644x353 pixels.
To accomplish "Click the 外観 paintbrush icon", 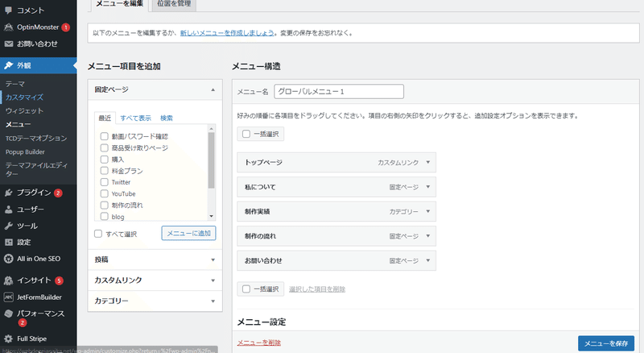I will click(9, 65).
